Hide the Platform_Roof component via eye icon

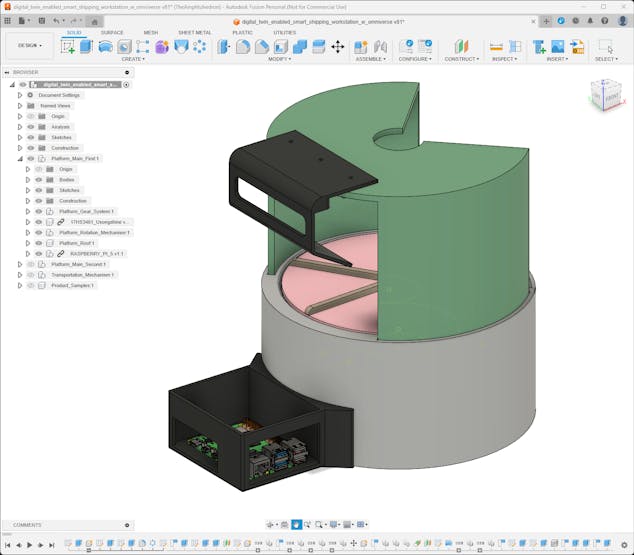click(39, 243)
